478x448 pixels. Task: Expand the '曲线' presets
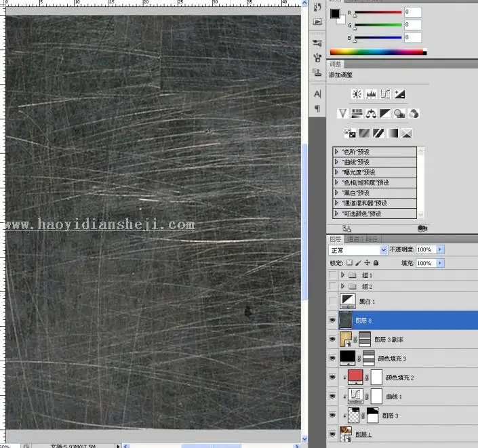336,162
